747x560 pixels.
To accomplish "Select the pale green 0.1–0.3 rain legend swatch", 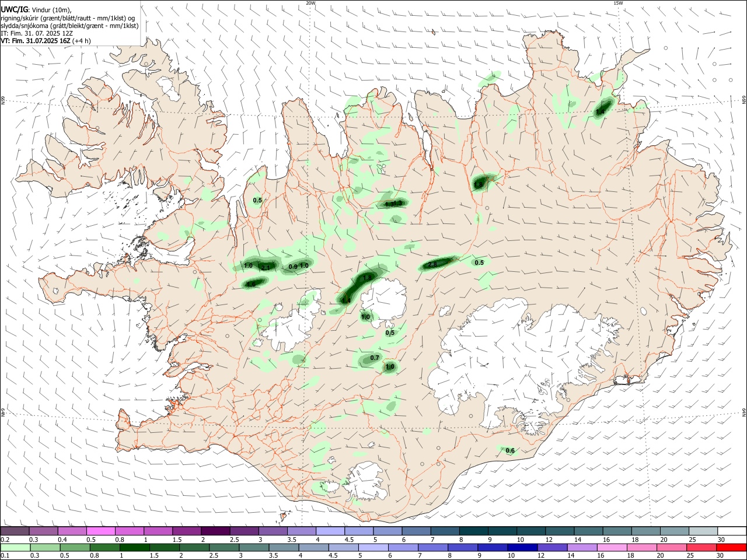I will click(16, 547).
